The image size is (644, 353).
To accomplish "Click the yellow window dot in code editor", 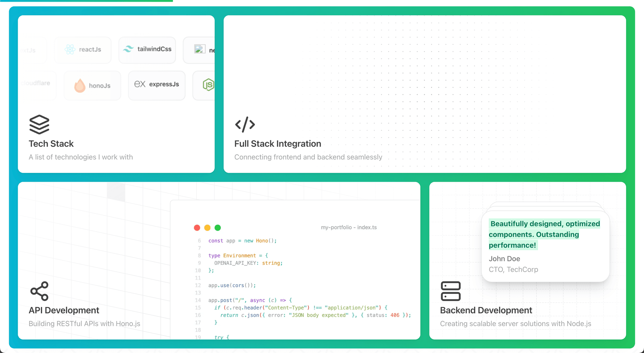I will [x=207, y=228].
